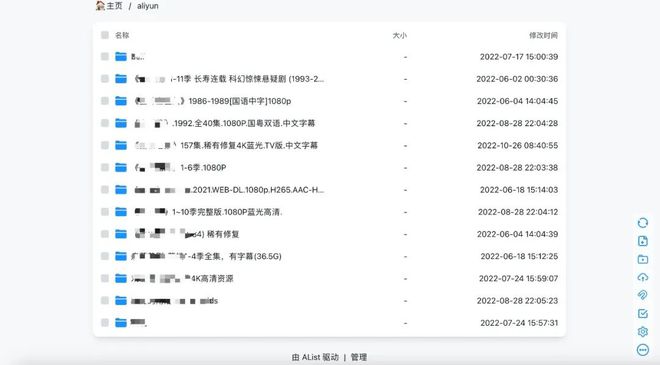The image size is (660, 365).
Task: Click folder icon of the 4季全集 36.5G row
Action: click(x=121, y=256)
